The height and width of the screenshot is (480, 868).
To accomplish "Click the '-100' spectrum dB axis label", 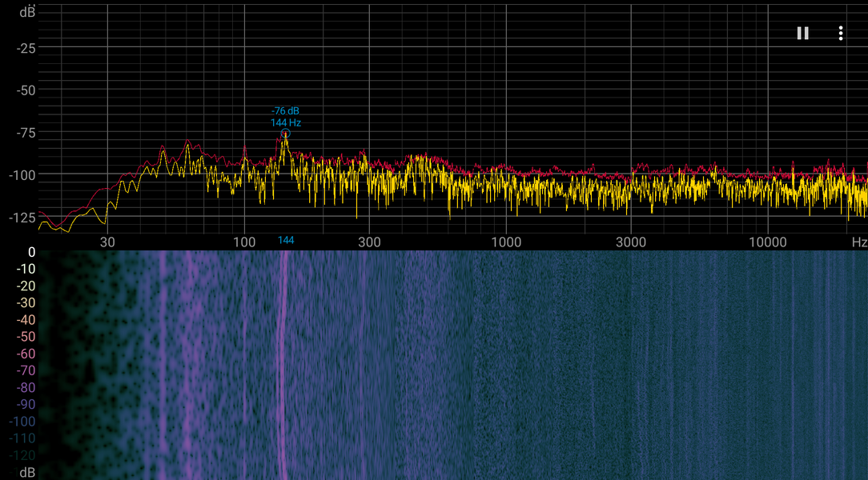I will point(22,175).
